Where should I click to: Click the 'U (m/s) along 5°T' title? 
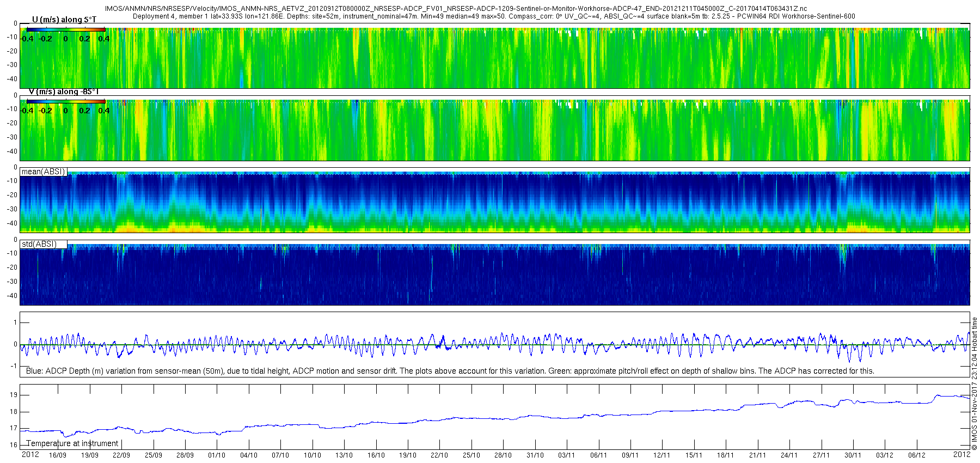click(64, 20)
